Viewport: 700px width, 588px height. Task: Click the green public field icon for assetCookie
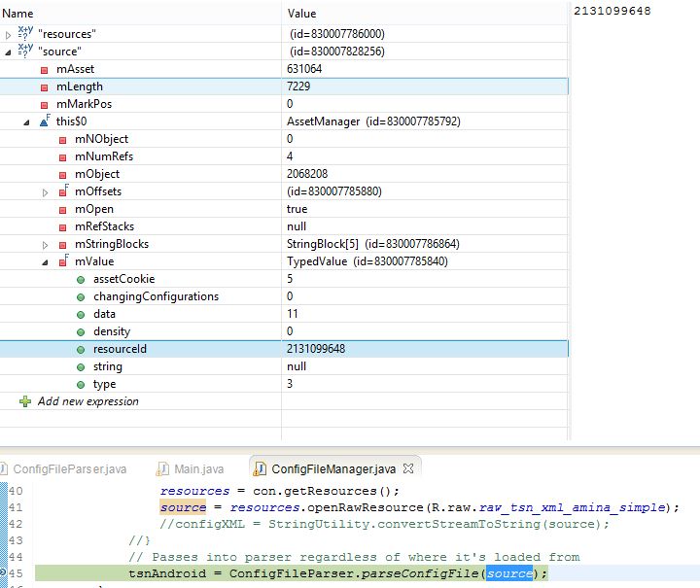pyautogui.click(x=81, y=280)
